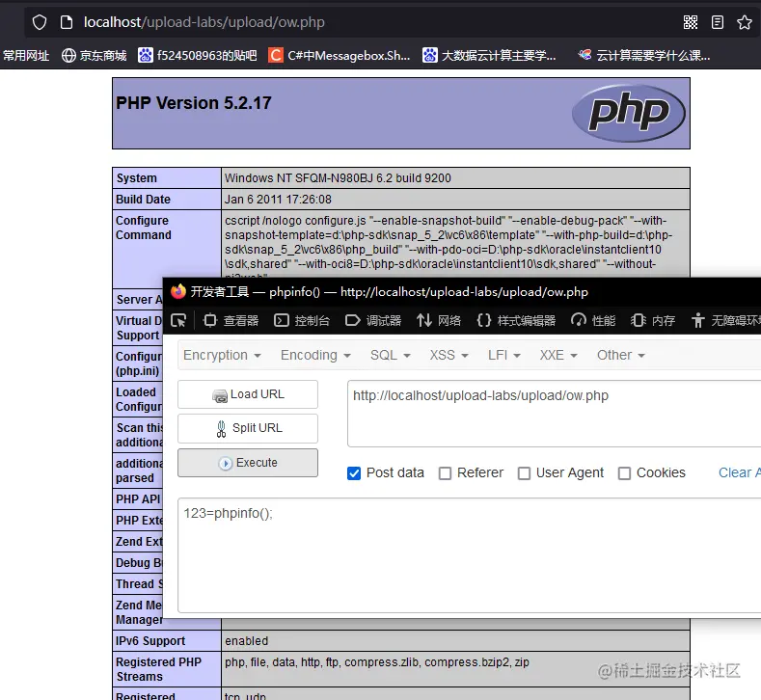Expand the Other dropdown
The height and width of the screenshot is (700, 761).
pyautogui.click(x=621, y=355)
